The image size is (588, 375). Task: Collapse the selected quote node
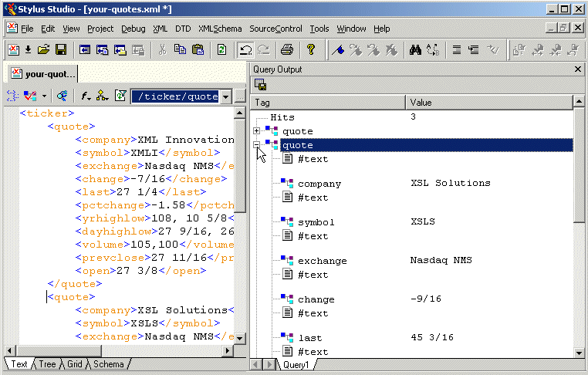coord(257,144)
